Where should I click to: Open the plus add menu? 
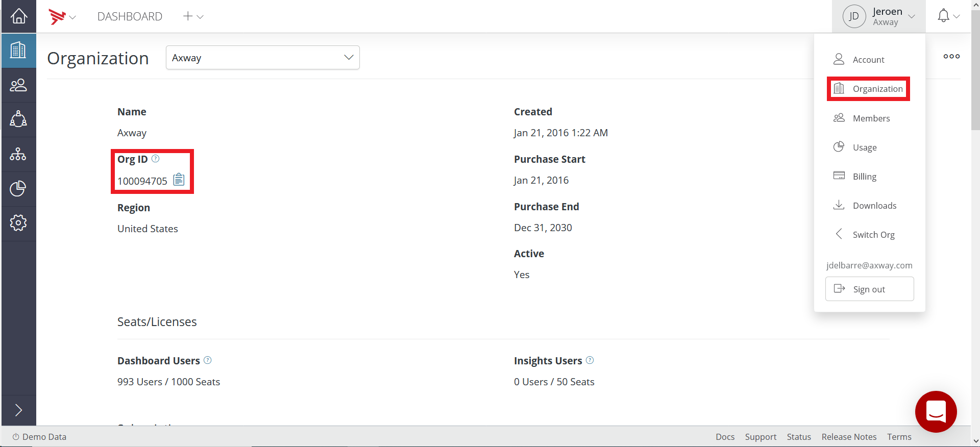coord(193,16)
